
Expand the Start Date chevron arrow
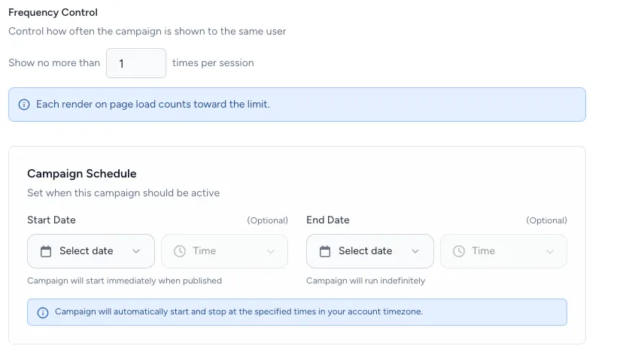(136, 251)
